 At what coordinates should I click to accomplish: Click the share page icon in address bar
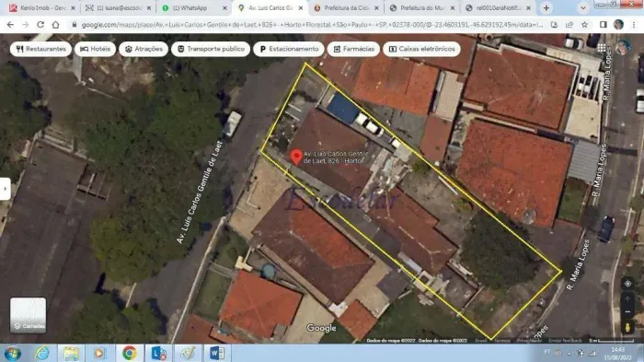click(x=569, y=25)
